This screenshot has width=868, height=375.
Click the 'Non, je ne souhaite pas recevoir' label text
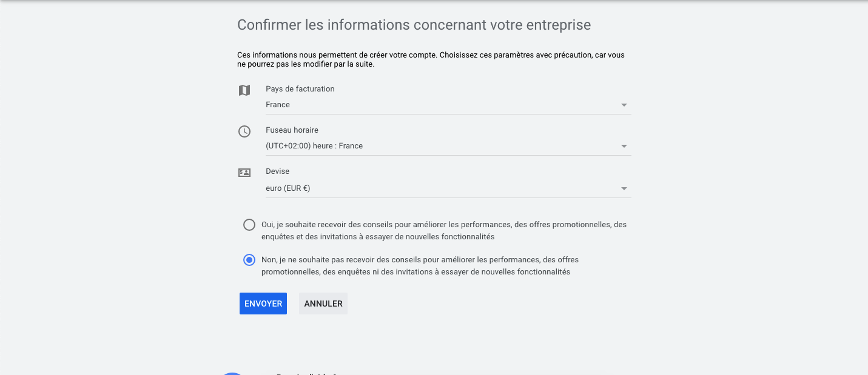pos(420,265)
